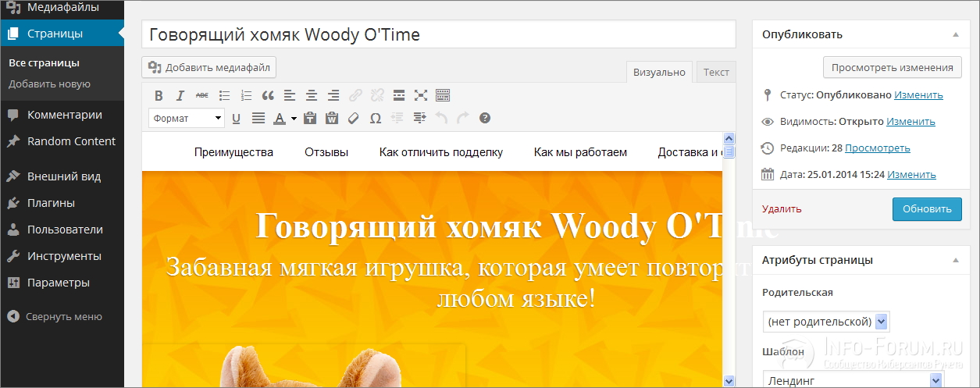Click the redo arrow
Viewport: 980px width, 388px height.
tap(463, 118)
